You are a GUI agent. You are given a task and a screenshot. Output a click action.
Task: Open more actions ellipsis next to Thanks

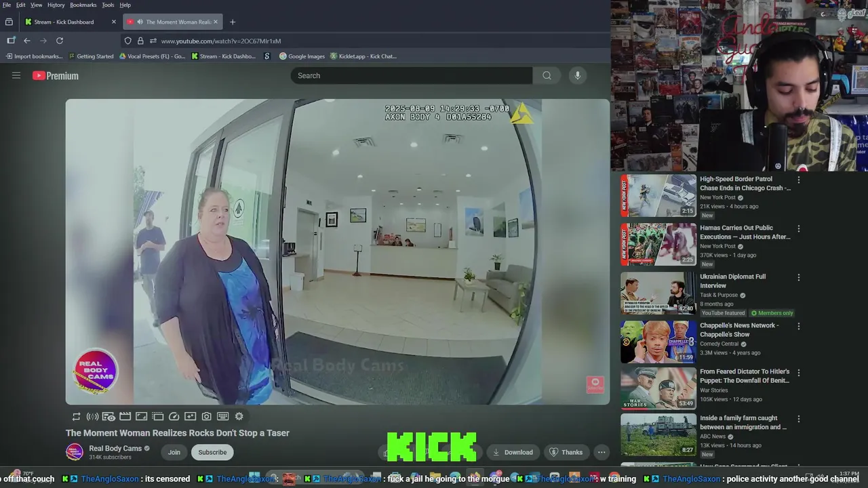coord(601,452)
